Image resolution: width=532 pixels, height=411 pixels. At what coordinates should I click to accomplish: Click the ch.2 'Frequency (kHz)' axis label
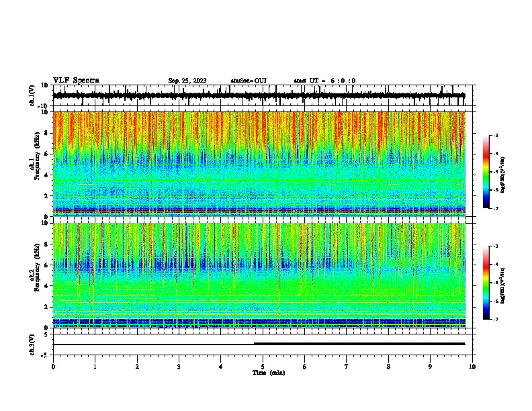coord(37,267)
